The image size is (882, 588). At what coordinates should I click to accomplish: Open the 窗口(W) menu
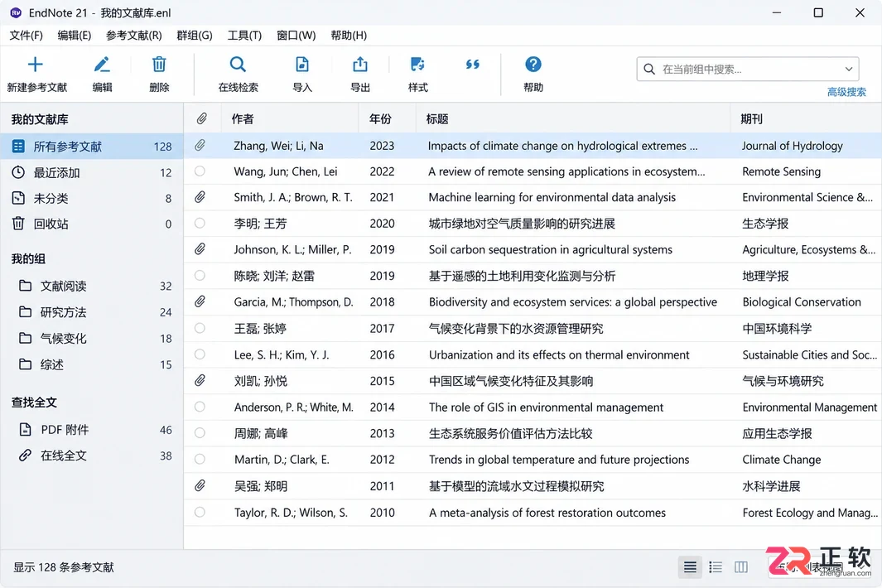296,36
